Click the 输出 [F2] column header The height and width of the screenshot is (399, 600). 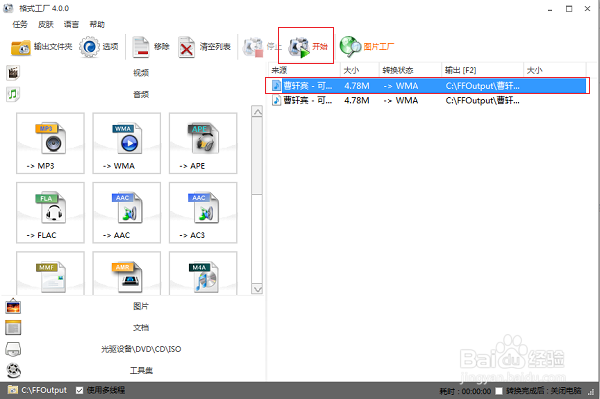click(x=483, y=70)
